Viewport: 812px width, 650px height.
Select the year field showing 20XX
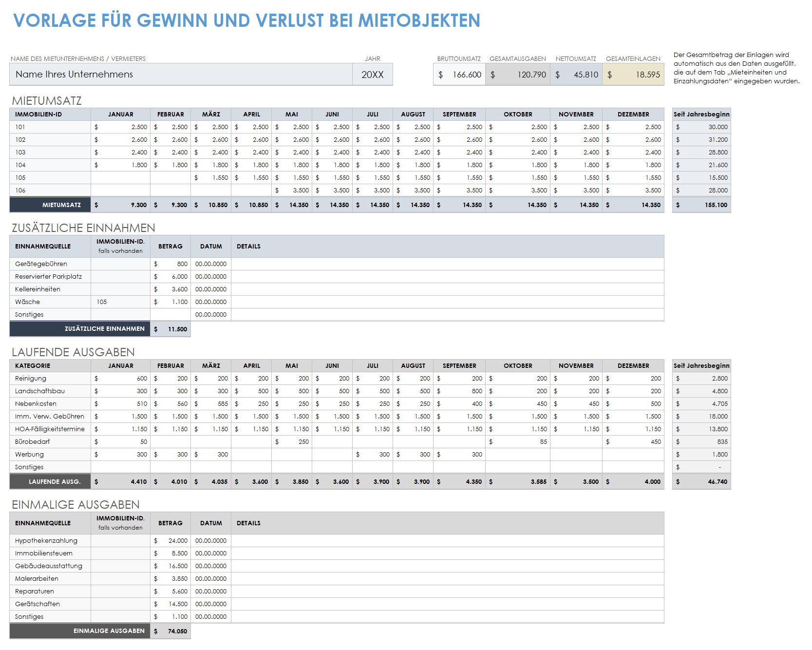point(373,75)
